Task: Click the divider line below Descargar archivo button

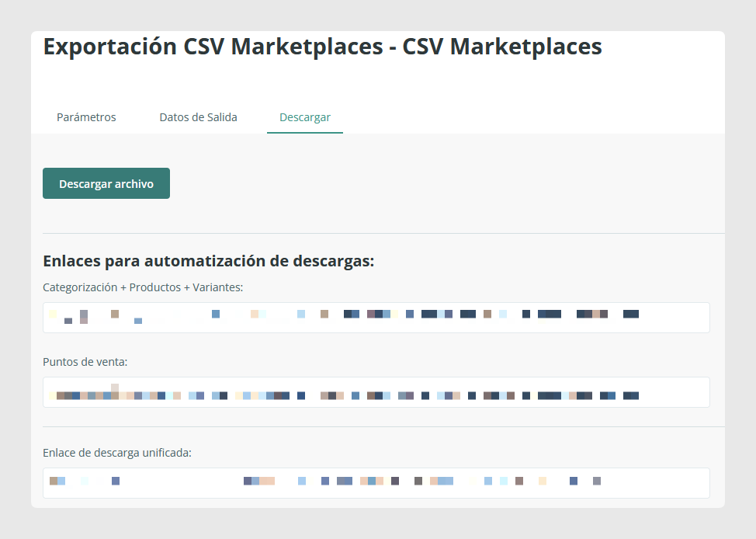Action: (383, 233)
